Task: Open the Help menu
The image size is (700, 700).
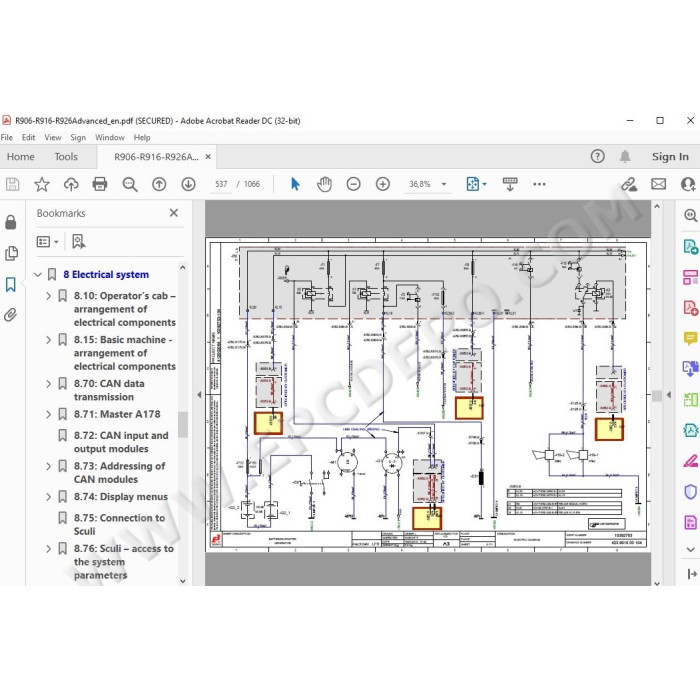Action: point(142,138)
